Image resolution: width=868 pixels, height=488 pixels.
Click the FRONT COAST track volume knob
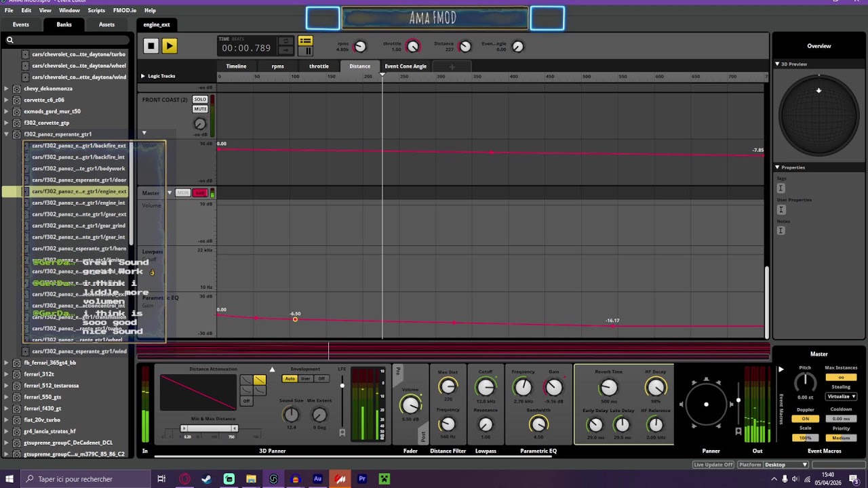click(x=199, y=123)
